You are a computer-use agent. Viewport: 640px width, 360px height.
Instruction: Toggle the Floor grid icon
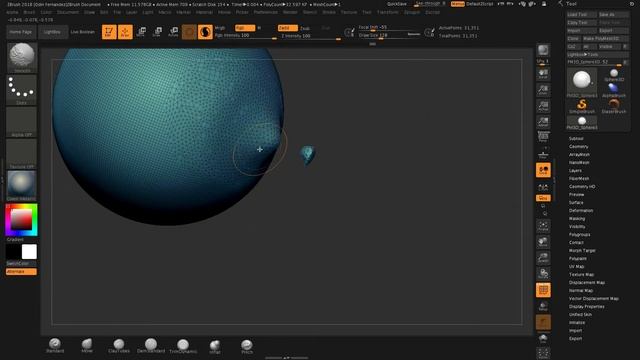543,154
